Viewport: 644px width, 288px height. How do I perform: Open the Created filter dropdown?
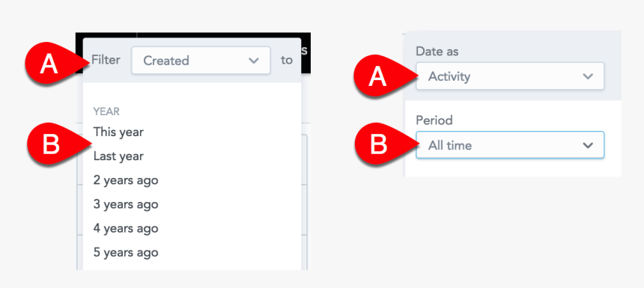[201, 61]
